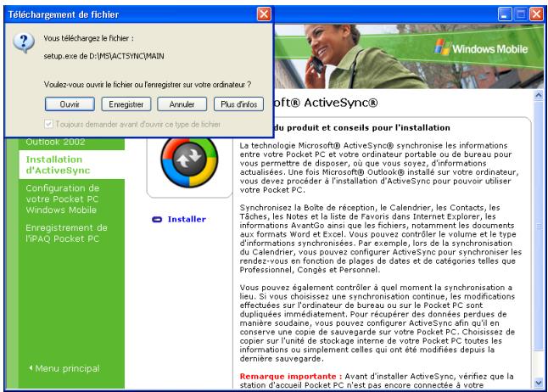Click the arrow icon beside Menu principal
Screen dimensions: 548x392
coord(31,368)
